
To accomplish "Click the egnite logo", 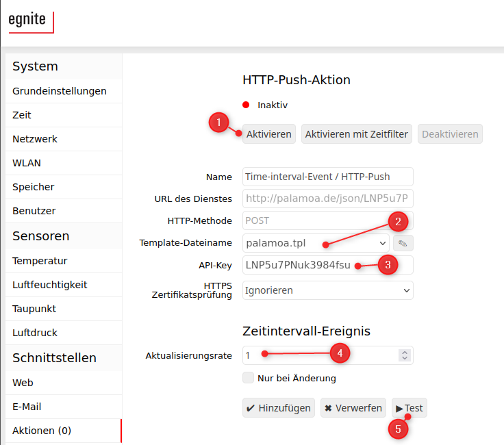I will coord(28,21).
